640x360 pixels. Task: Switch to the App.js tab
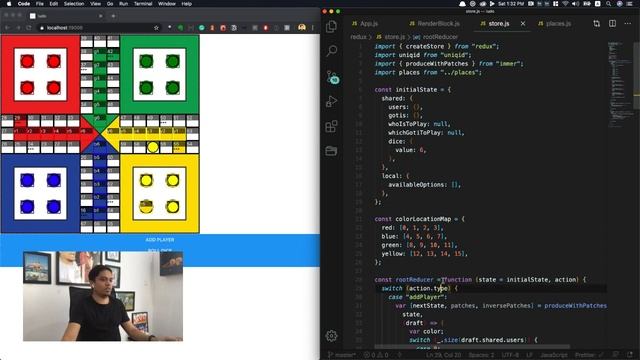tap(365, 24)
